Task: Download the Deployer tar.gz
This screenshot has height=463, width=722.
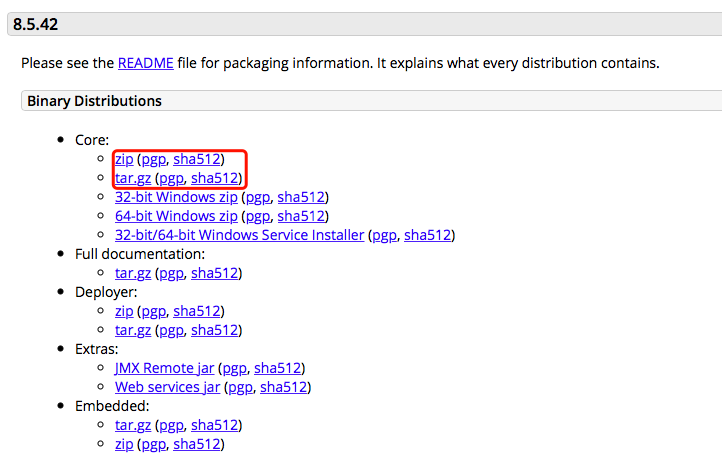Action: [133, 330]
